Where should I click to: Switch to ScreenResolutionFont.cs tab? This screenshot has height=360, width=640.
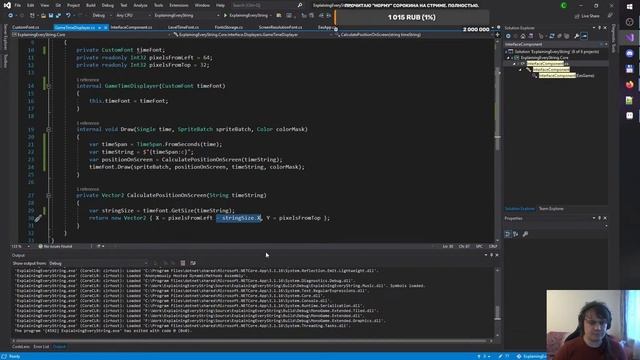pos(280,27)
